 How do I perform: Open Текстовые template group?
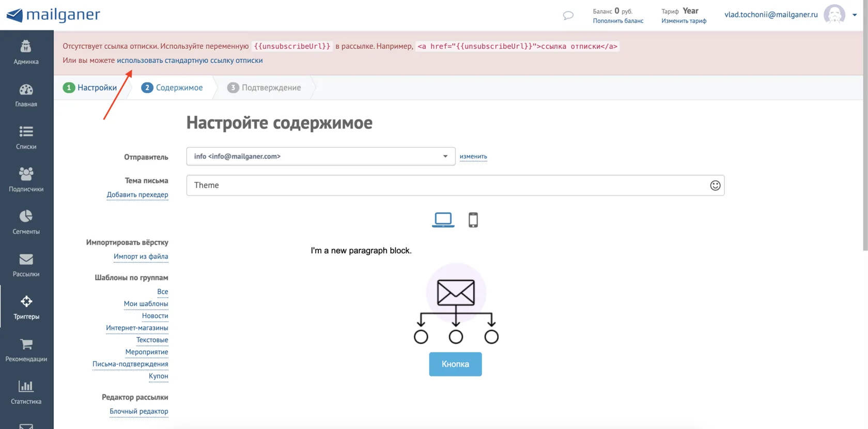point(152,340)
